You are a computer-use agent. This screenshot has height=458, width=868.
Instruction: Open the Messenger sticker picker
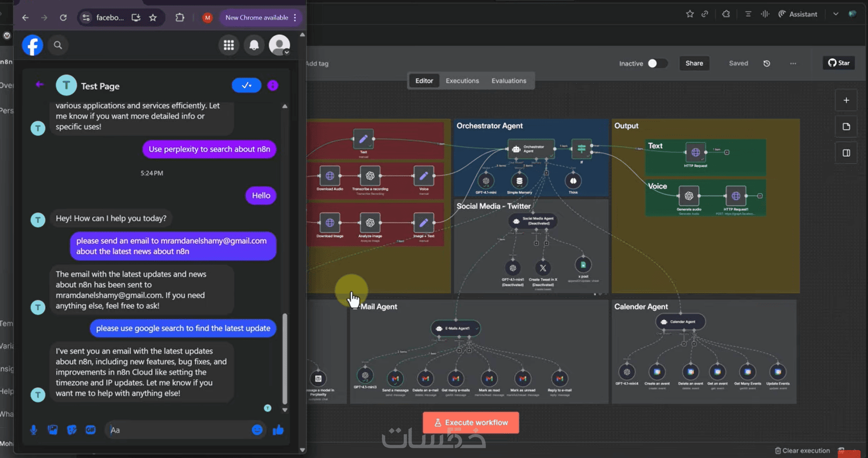click(x=72, y=430)
